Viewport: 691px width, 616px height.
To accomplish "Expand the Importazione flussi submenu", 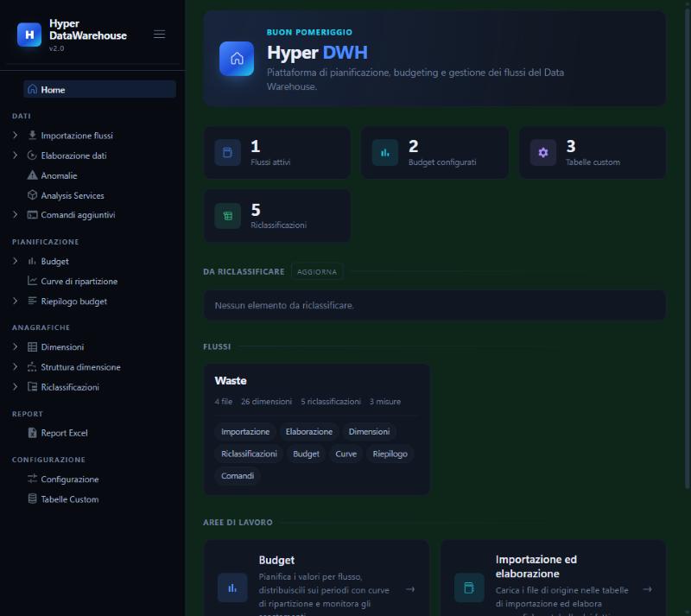I will pos(15,135).
